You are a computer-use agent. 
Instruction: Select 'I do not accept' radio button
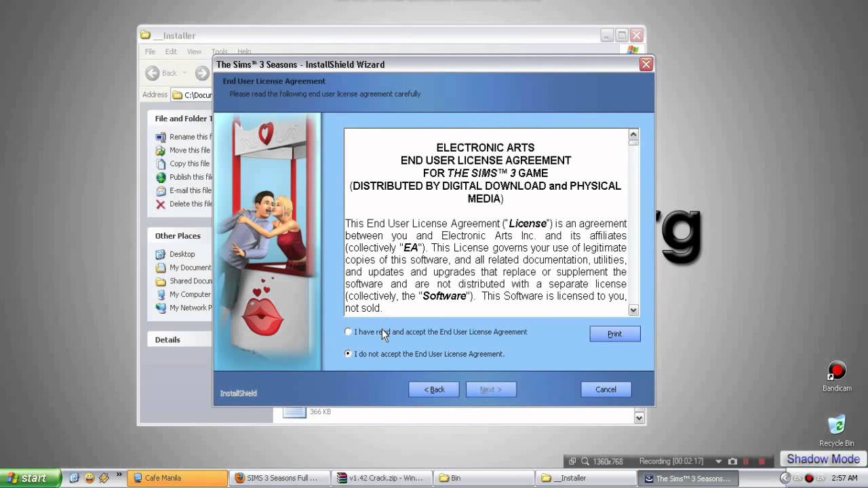pos(348,354)
